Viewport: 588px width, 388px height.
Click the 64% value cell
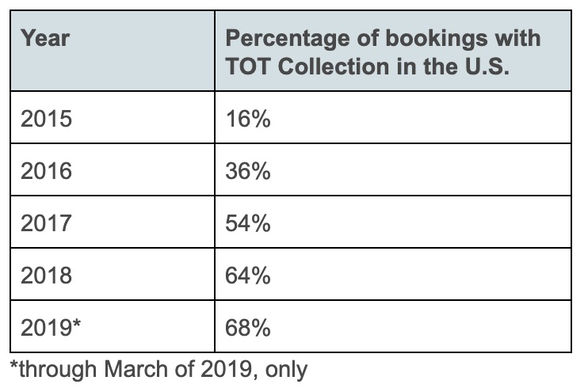tap(248, 276)
